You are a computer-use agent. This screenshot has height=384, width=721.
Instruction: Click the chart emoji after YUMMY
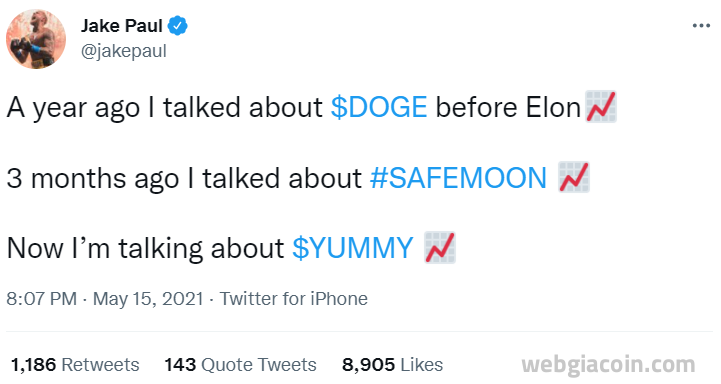440,247
